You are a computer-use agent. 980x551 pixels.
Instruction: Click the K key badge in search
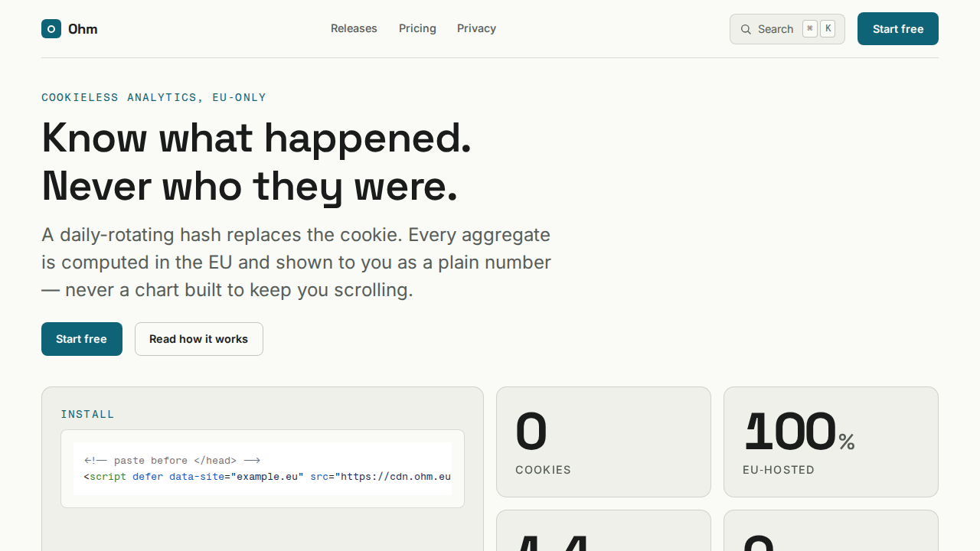(828, 29)
